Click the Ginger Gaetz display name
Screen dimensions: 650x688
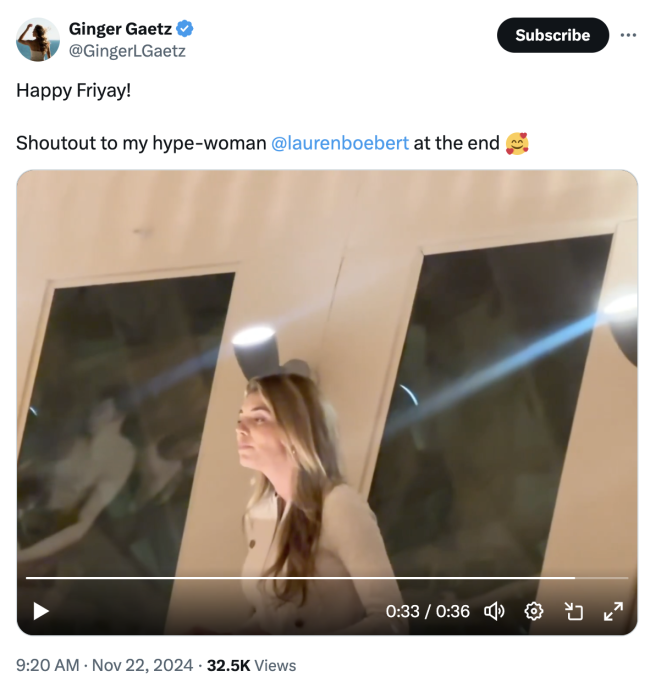(x=120, y=29)
